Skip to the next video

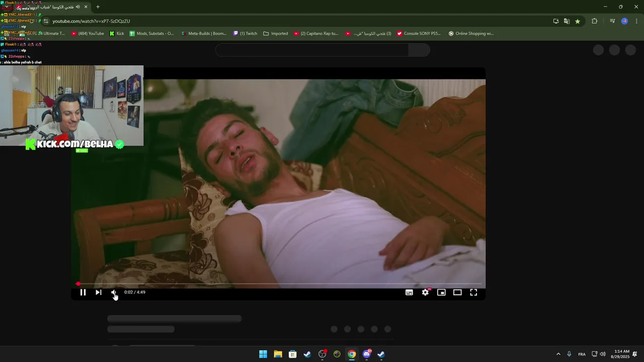[x=99, y=292]
